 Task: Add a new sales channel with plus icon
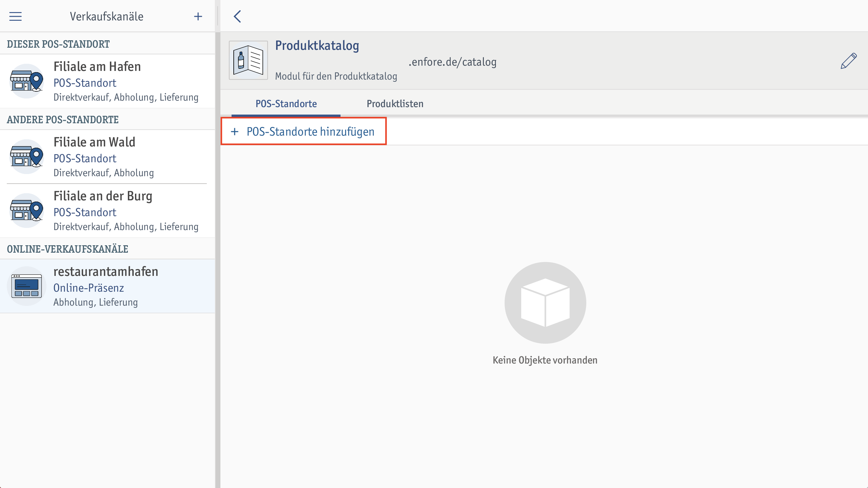198,16
